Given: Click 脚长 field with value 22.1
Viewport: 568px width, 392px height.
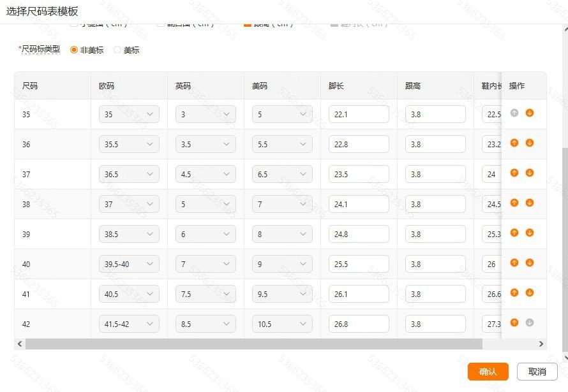Looking at the screenshot, I should tap(359, 114).
